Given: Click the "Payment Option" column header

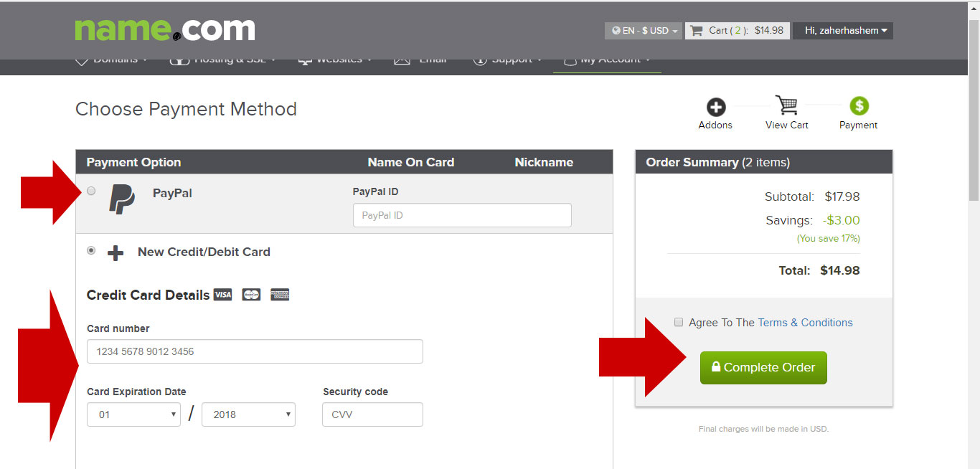Looking at the screenshot, I should [133, 162].
